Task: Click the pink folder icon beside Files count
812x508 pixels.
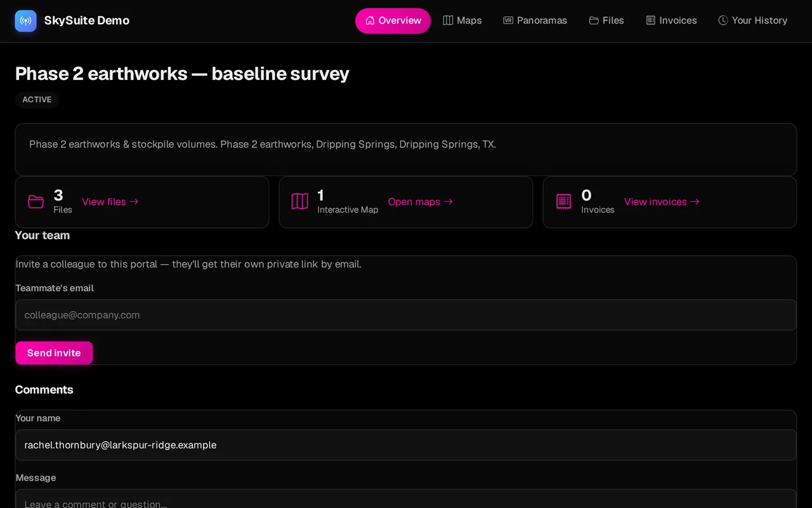Action: click(36, 202)
